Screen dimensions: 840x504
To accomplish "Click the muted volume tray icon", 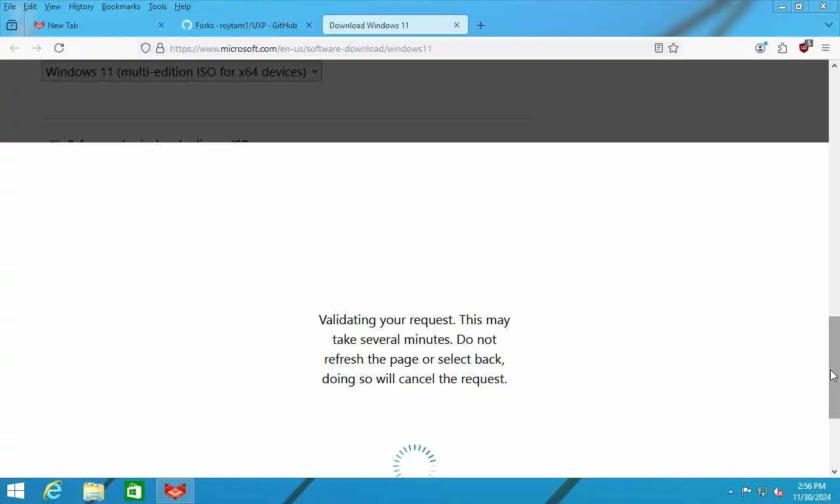I will (x=778, y=492).
